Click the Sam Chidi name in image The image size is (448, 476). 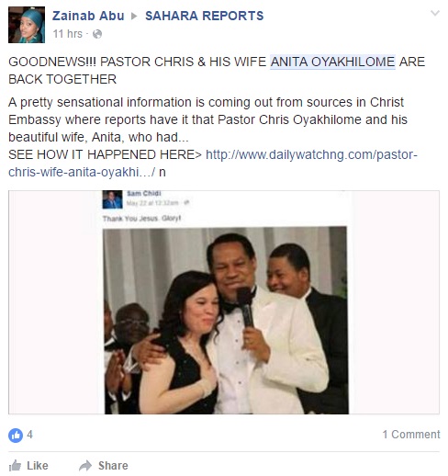point(144,193)
